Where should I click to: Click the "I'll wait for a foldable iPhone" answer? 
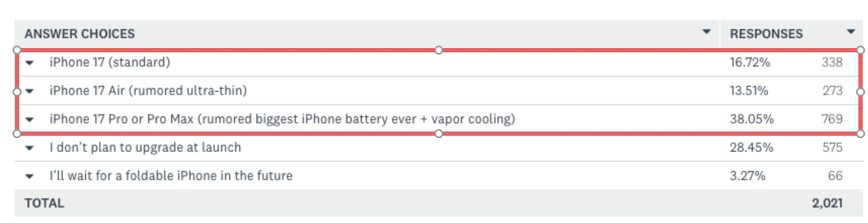[171, 176]
